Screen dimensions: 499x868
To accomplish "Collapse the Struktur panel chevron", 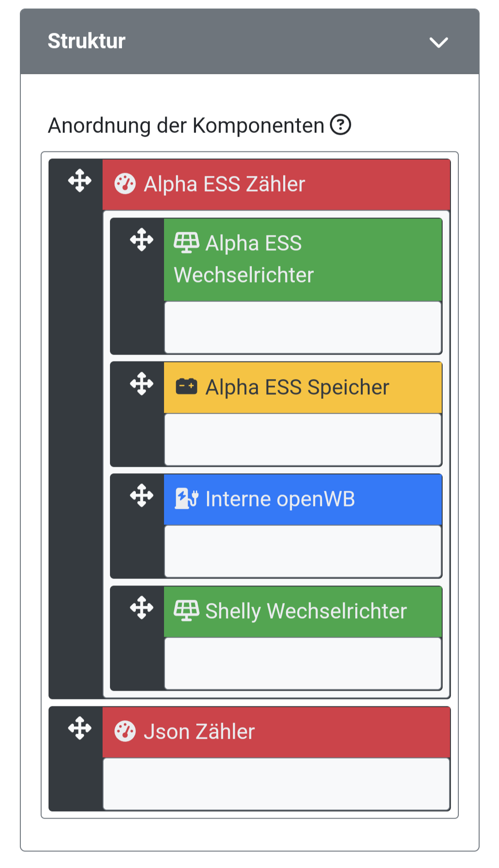I will pos(438,42).
